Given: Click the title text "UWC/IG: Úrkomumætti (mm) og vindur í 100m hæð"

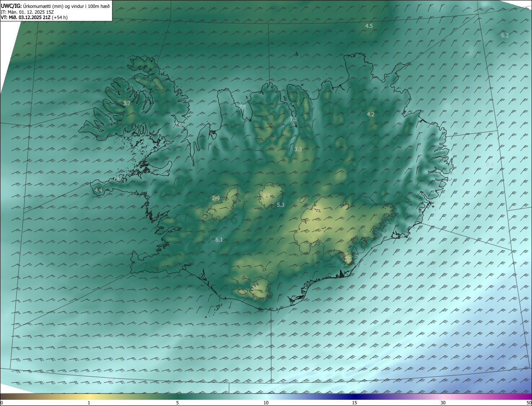Looking at the screenshot, I should point(55,6).
